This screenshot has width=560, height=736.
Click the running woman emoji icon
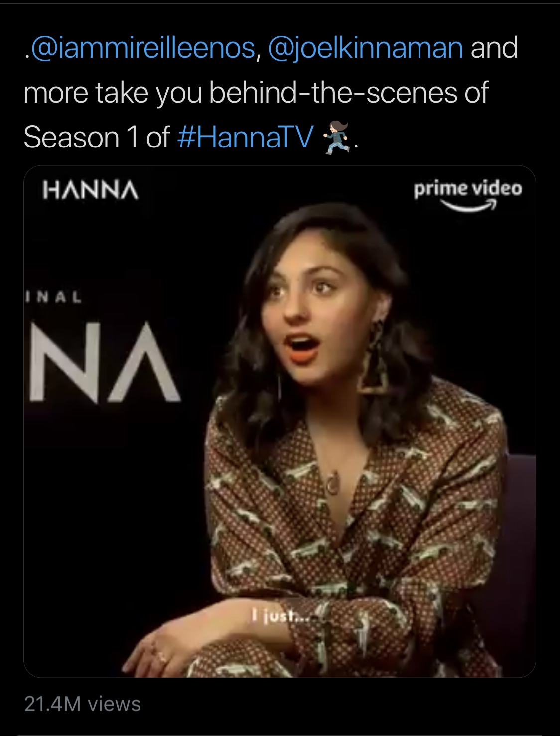click(x=337, y=138)
